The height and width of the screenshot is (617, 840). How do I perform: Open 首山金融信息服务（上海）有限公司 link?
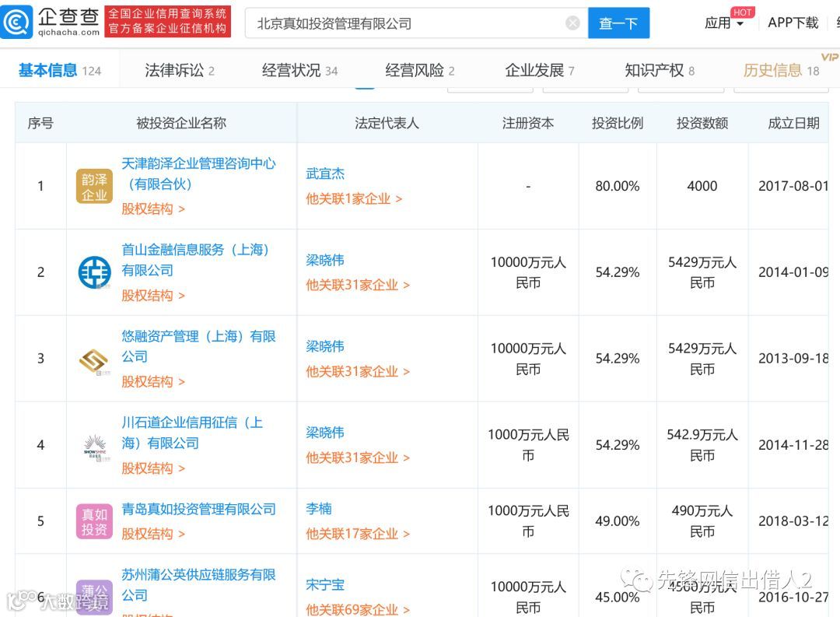click(195, 260)
